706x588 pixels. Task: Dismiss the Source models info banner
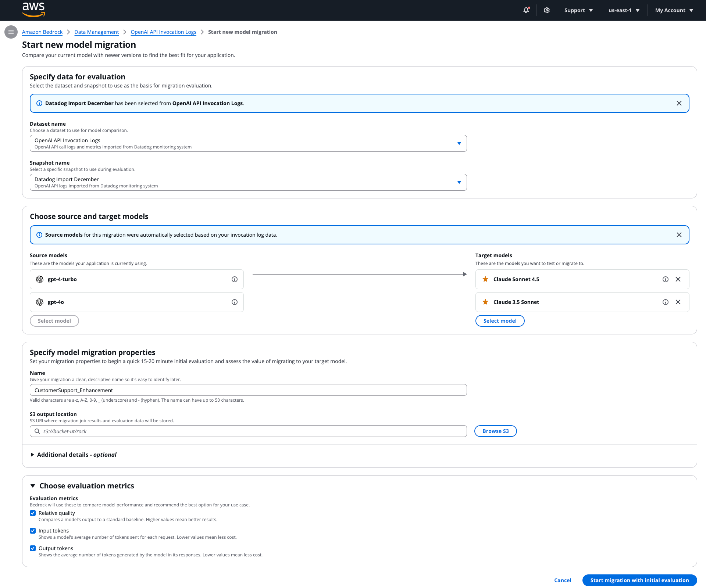coord(679,235)
